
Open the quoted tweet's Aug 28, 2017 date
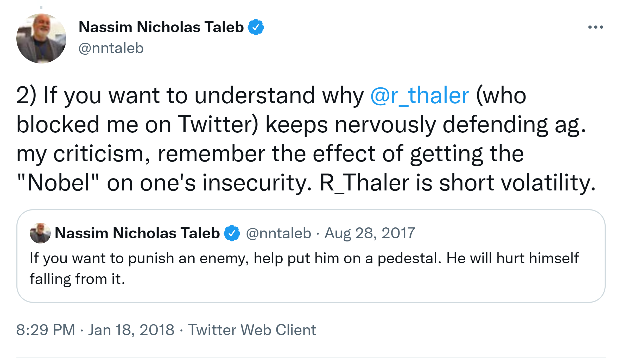370,233
